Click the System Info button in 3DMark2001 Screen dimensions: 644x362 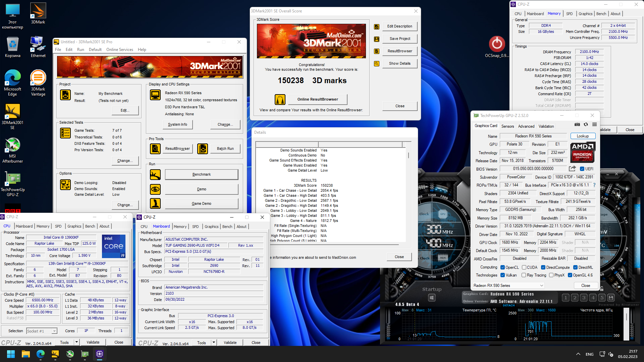pyautogui.click(x=177, y=125)
